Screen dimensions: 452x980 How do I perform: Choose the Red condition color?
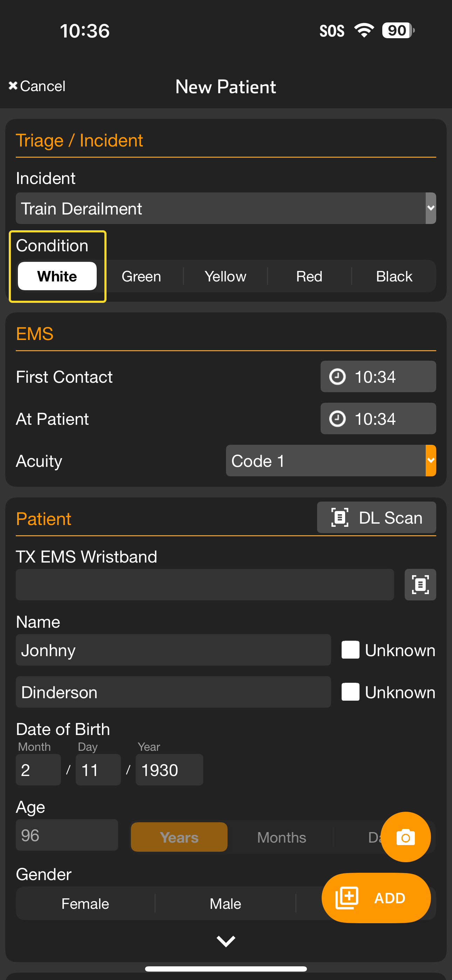click(309, 277)
